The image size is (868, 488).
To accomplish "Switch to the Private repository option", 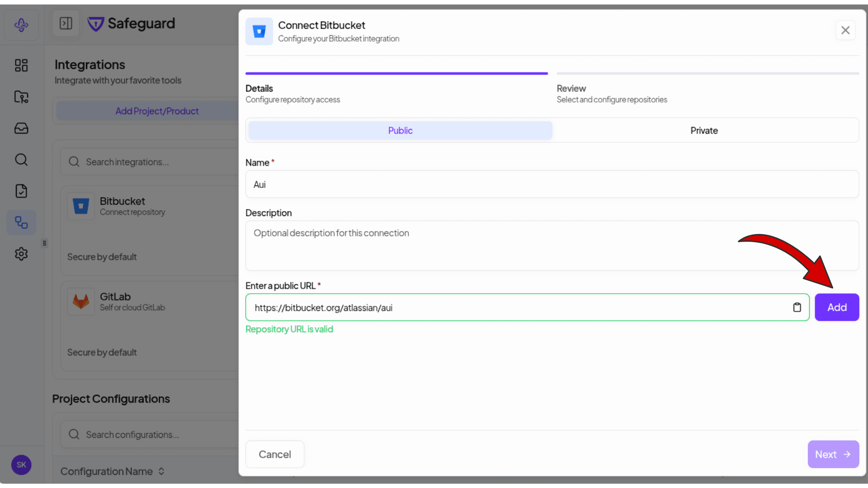I will 704,131.
